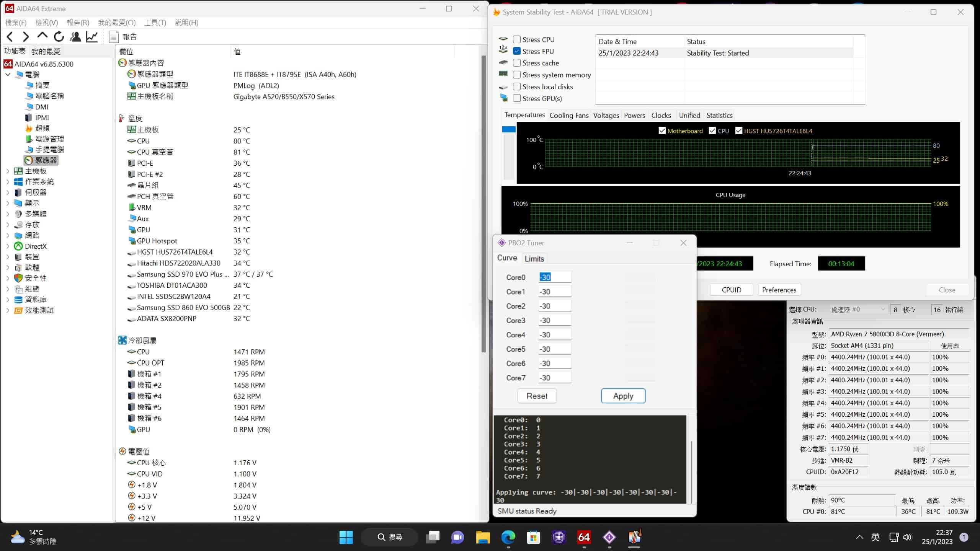Toggle Motherboard graph line checkbox

662,131
